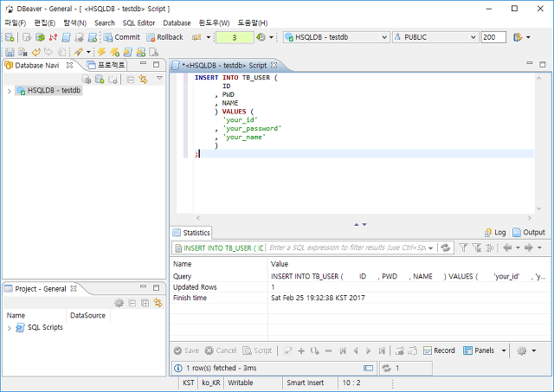Click the Explain execution plan icon
Image resolution: width=554 pixels, height=392 pixels.
pyautogui.click(x=154, y=52)
